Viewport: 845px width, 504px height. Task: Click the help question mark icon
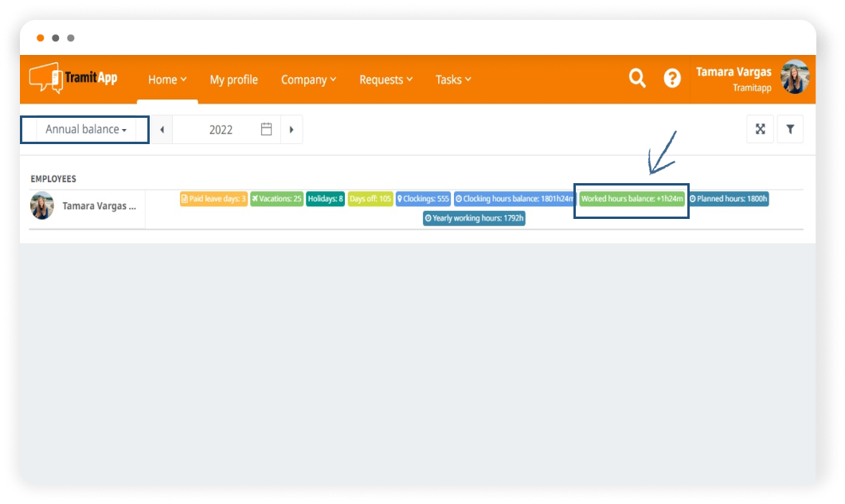[672, 78]
